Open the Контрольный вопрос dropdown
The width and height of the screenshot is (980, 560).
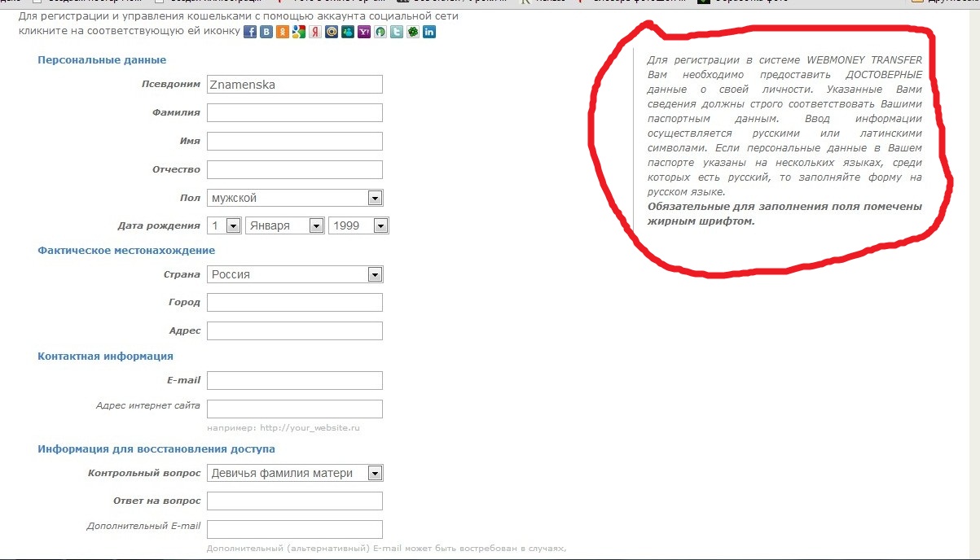tap(295, 473)
